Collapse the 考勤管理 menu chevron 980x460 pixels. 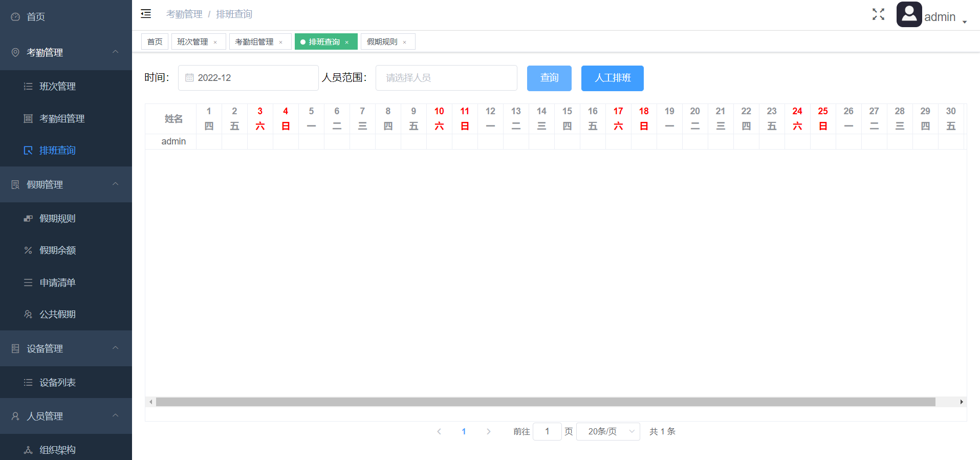click(116, 52)
